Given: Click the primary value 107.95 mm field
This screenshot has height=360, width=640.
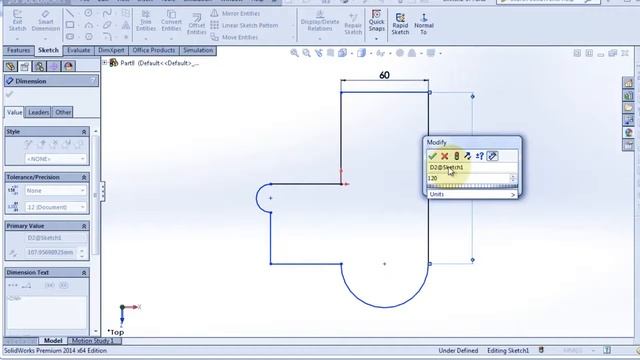Looking at the screenshot, I should (x=51, y=253).
